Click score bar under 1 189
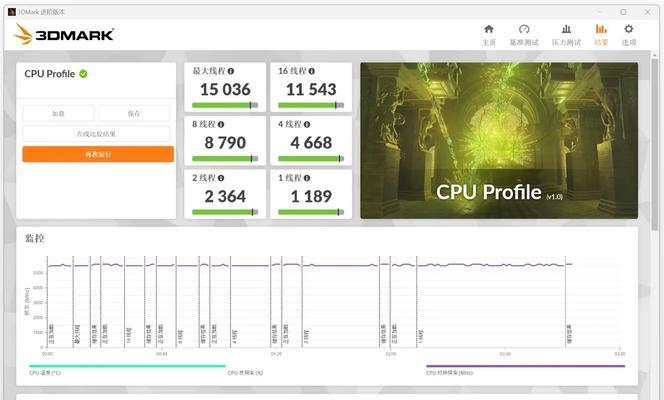The image size is (664, 400). coord(311,212)
